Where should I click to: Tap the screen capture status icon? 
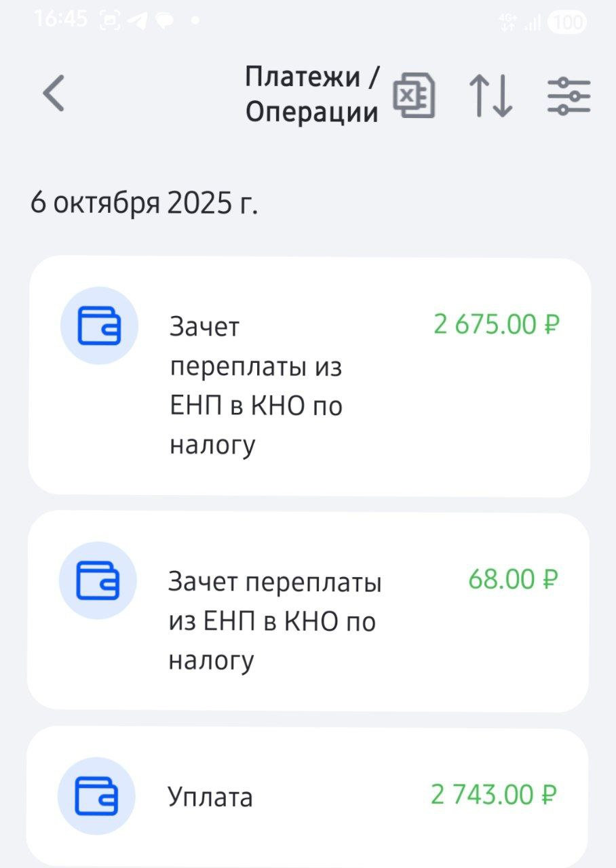pos(110,21)
